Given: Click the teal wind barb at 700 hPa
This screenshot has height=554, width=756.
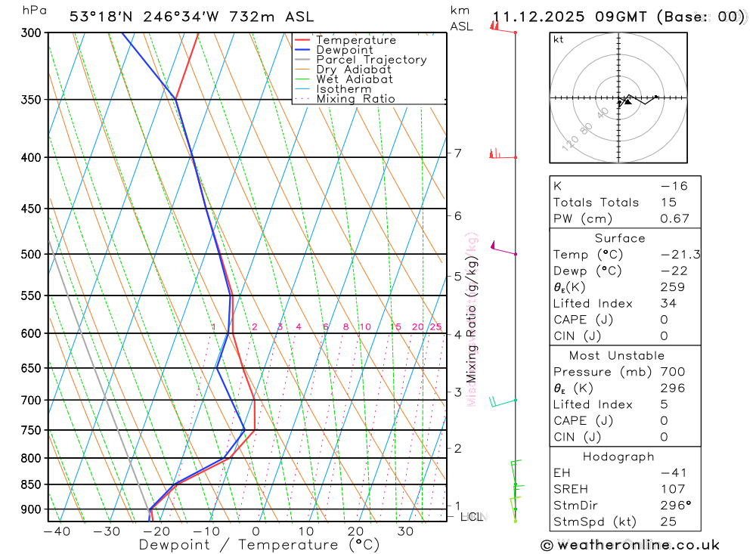Looking at the screenshot, I should click(x=503, y=401).
